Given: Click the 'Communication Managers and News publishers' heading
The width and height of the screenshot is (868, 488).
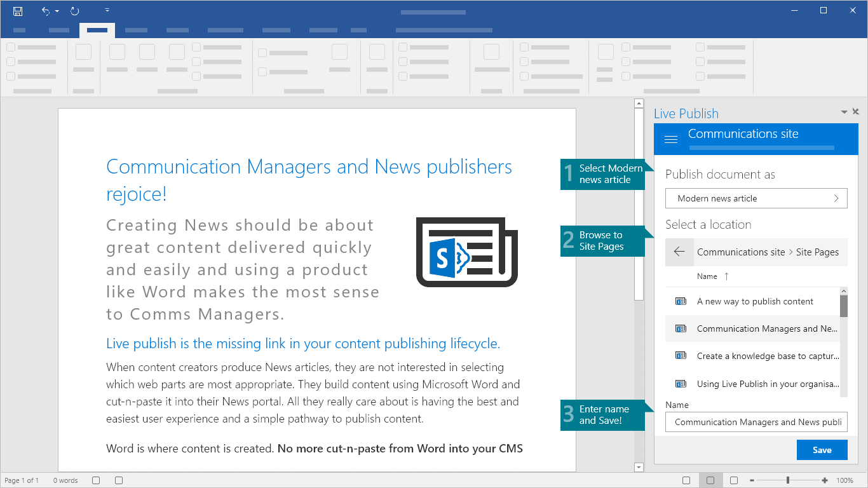Looking at the screenshot, I should pos(309,180).
